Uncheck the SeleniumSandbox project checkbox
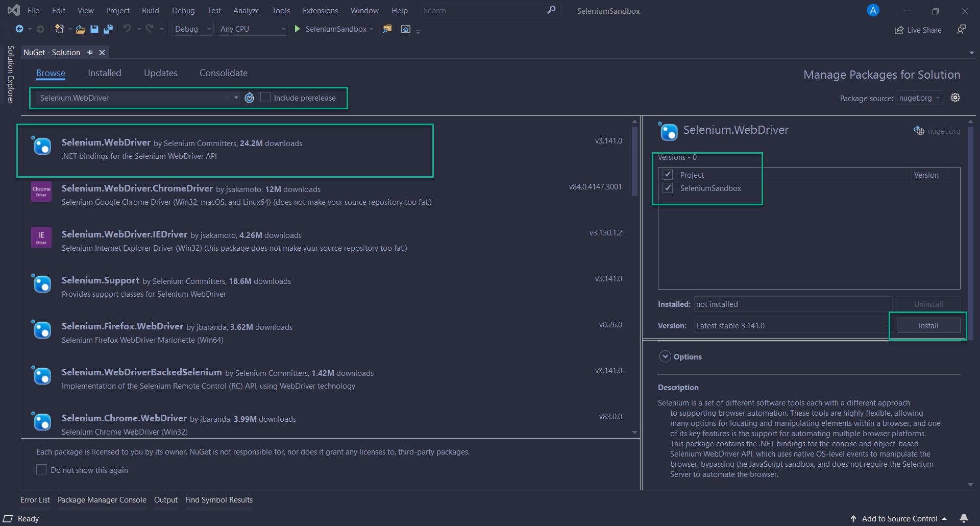This screenshot has height=526, width=980. 668,188
